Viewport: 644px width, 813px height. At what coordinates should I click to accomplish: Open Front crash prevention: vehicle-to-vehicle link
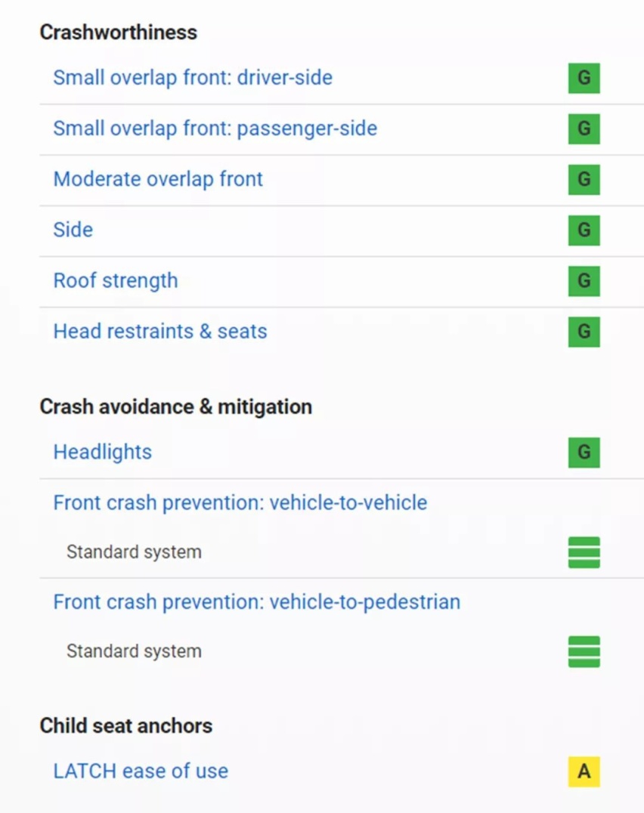240,502
